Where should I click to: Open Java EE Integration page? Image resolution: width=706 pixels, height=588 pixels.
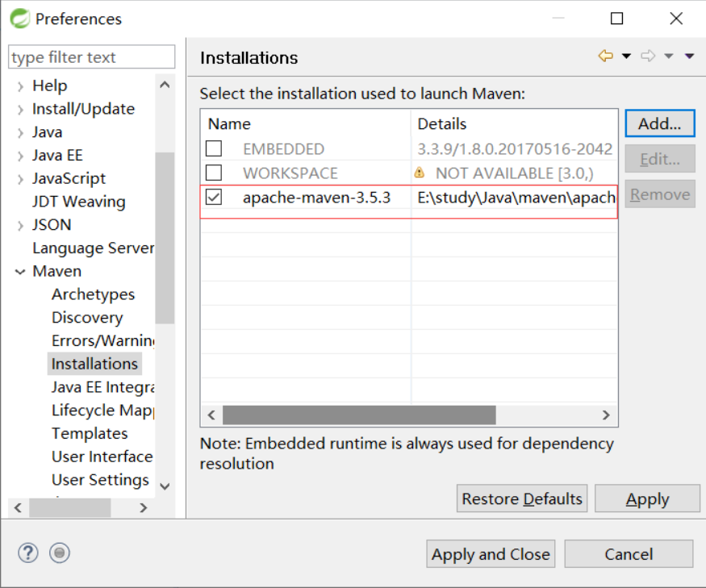pos(103,387)
